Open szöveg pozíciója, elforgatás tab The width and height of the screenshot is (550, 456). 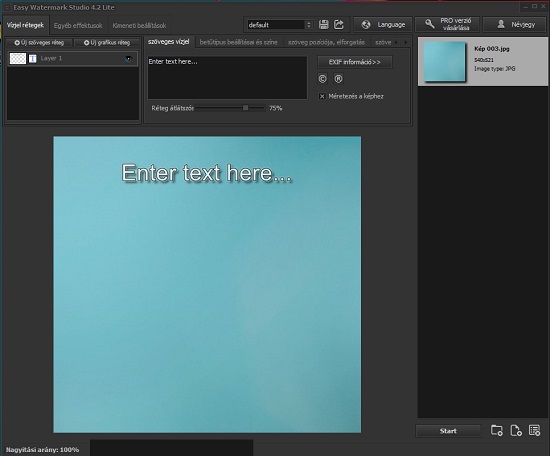(326, 42)
